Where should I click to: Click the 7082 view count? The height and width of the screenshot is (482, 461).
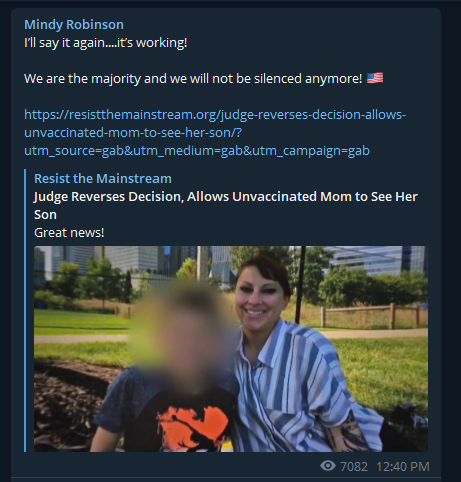(354, 466)
